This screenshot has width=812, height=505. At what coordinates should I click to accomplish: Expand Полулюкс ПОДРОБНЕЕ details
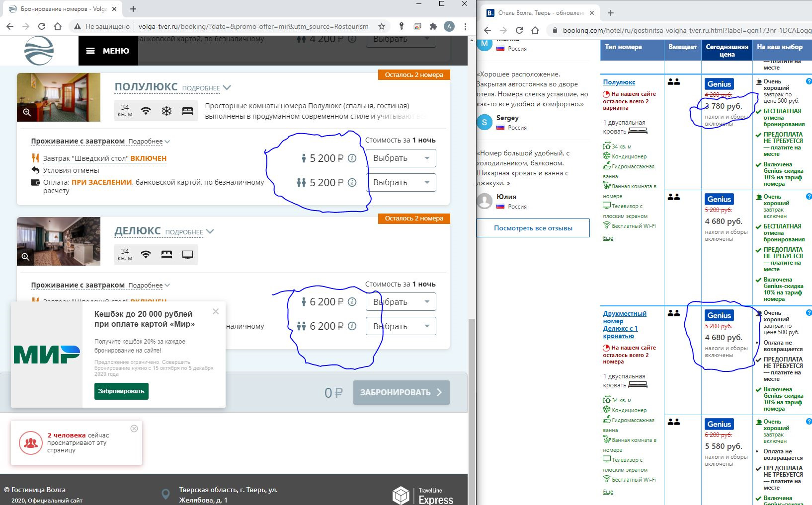pos(206,88)
